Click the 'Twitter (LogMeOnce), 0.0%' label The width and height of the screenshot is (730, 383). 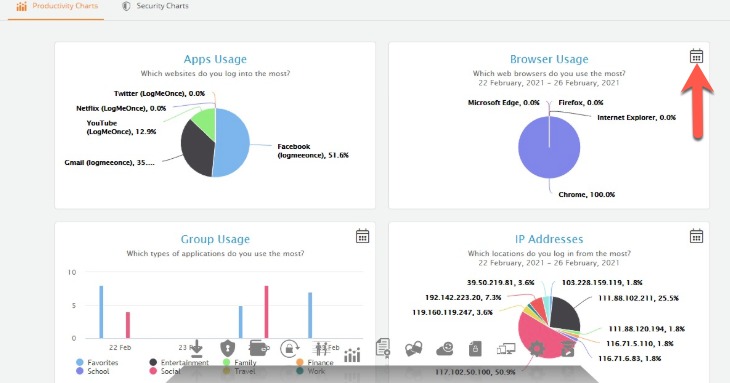(159, 94)
